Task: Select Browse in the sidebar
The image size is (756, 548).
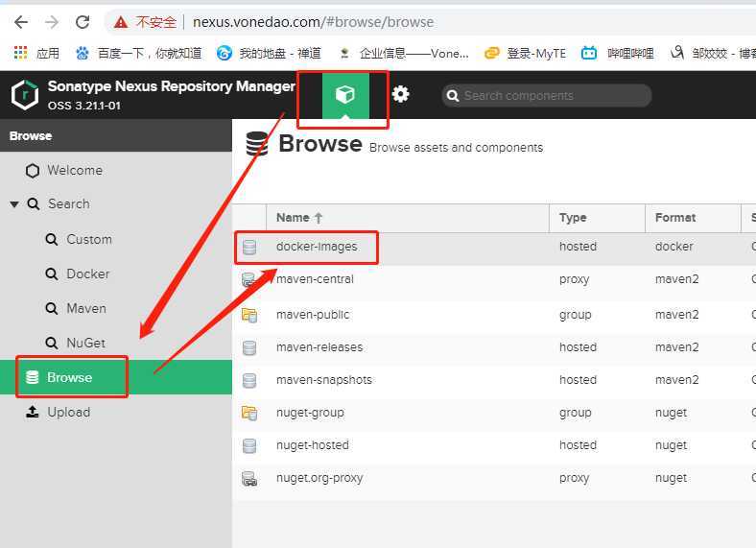Action: pyautogui.click(x=116, y=377)
